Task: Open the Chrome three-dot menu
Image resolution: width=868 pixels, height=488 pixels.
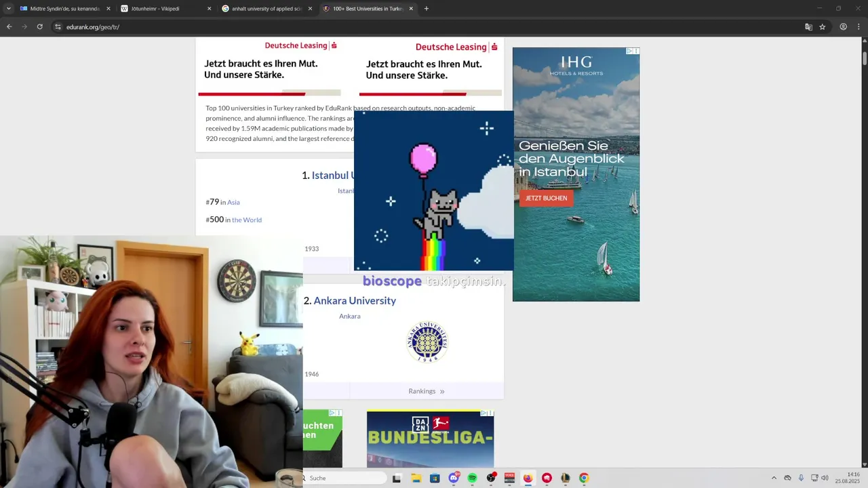Action: [x=858, y=27]
